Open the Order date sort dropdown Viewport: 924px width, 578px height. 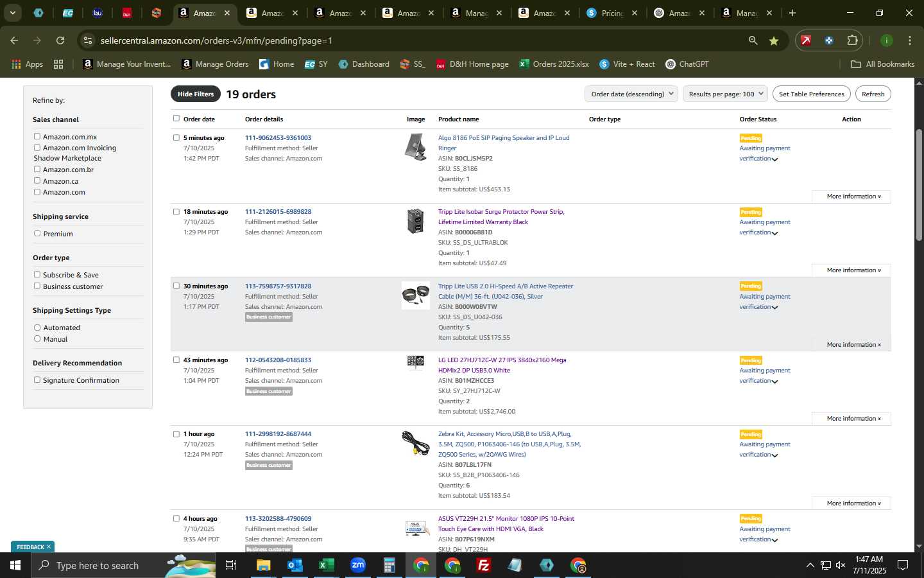pos(631,94)
